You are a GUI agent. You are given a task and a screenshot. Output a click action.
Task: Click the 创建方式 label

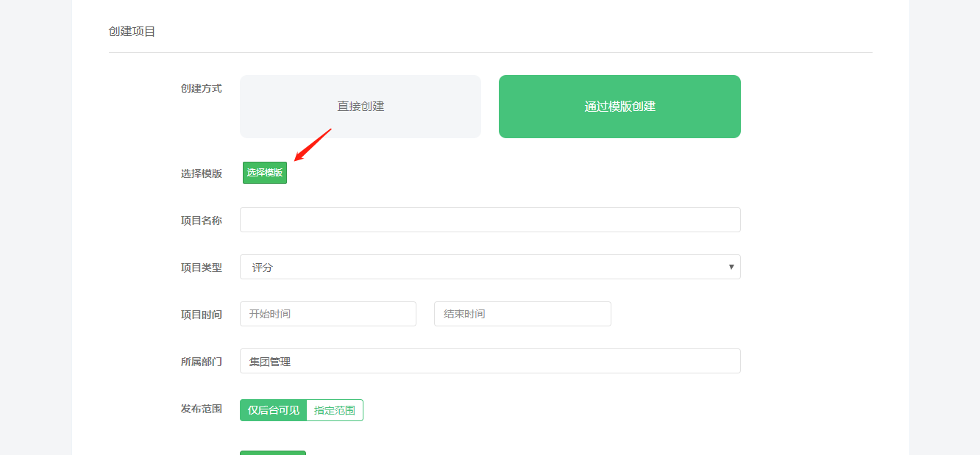coord(202,88)
